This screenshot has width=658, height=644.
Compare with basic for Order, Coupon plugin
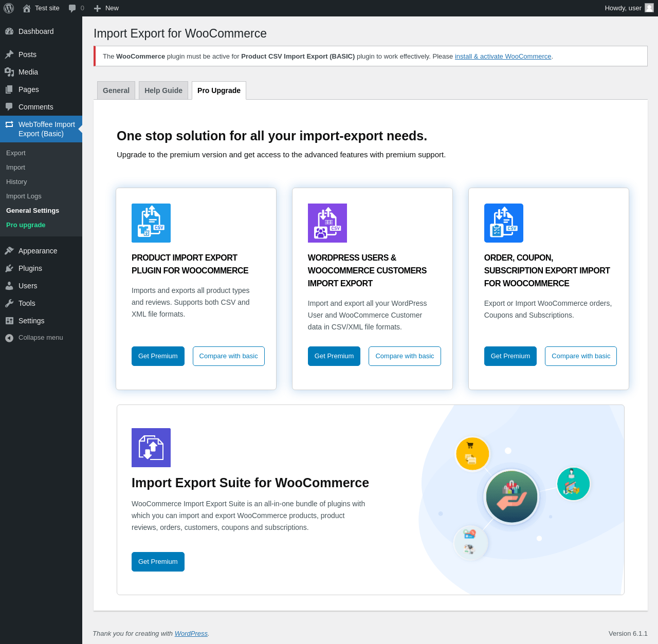581,356
